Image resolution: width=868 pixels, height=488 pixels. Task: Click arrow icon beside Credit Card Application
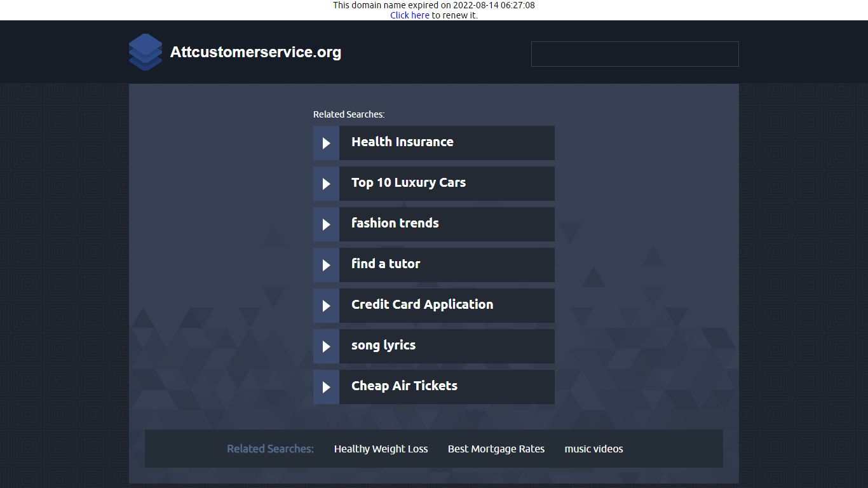[327, 306]
